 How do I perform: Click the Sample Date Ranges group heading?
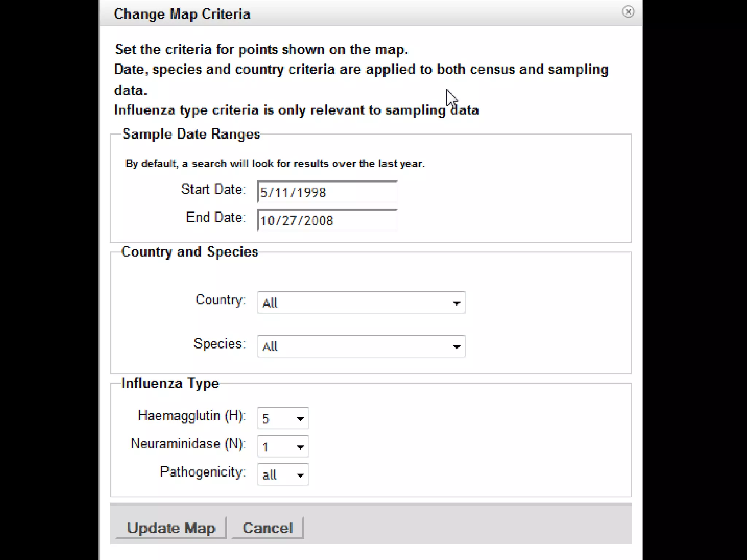tap(191, 134)
